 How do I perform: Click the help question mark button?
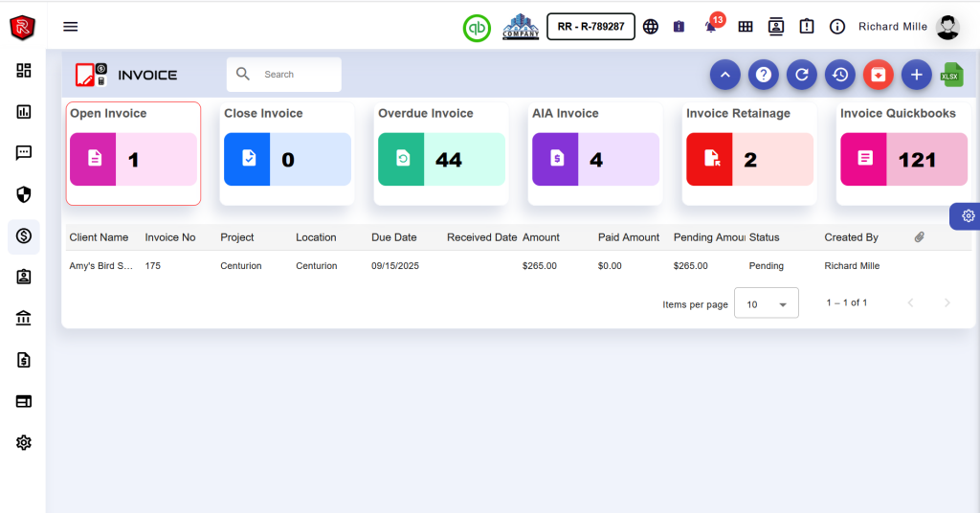[x=763, y=75]
